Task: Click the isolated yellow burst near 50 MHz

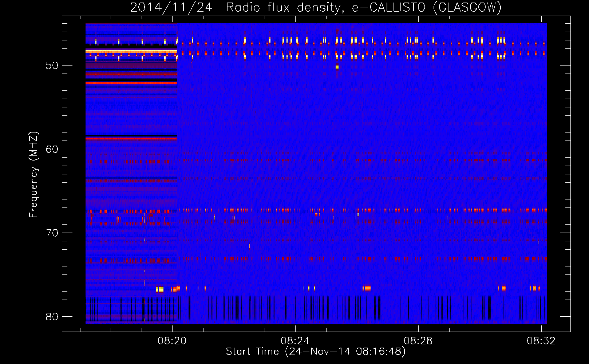Action: point(337,67)
